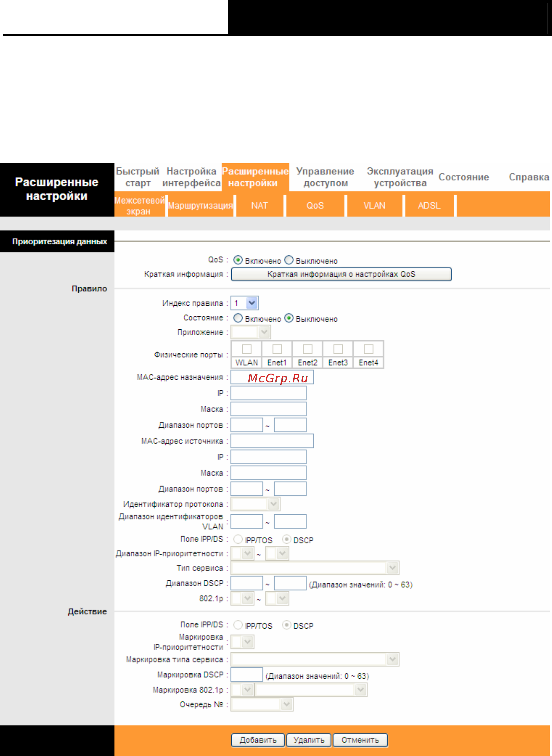Select the Расширенные настройки tab
This screenshot has height=756, width=552.
pyautogui.click(x=255, y=177)
